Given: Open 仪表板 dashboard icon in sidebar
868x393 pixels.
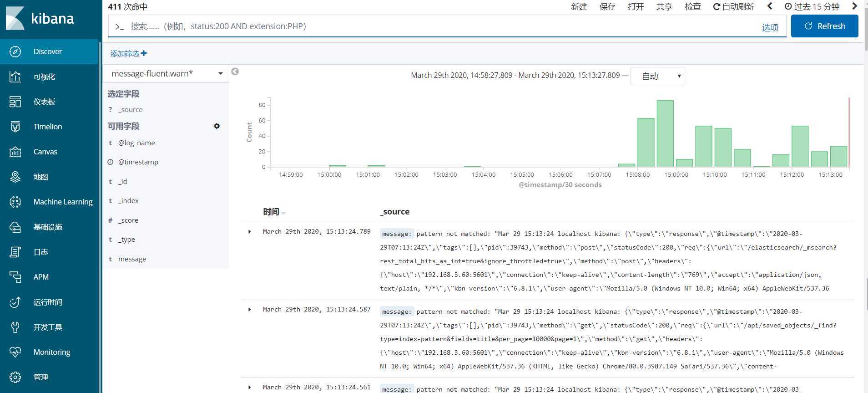Looking at the screenshot, I should click(x=15, y=102).
